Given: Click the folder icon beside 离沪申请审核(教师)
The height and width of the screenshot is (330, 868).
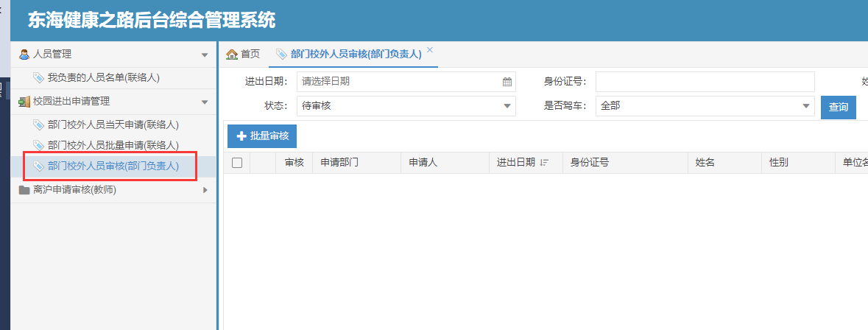Looking at the screenshot, I should tap(24, 190).
